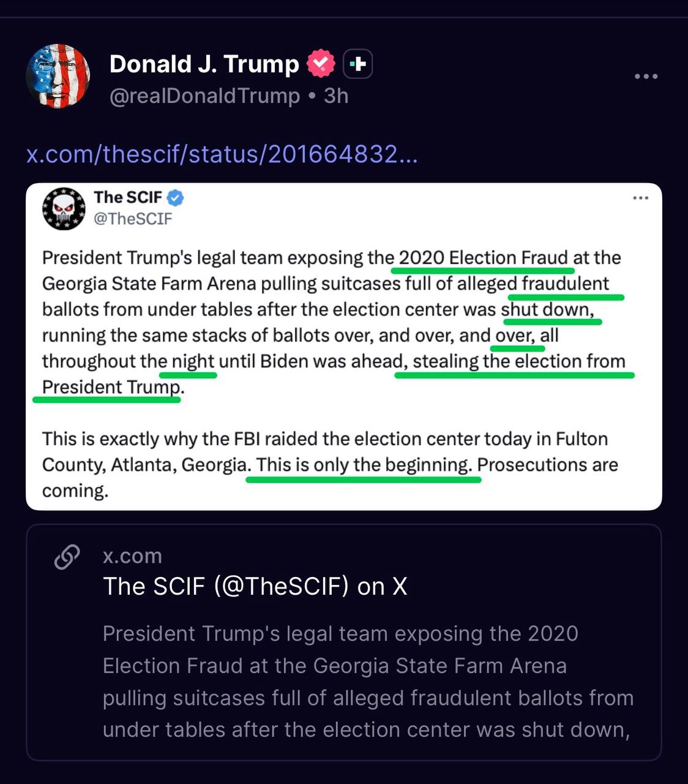Click the 3h timestamp of the post
688x784 pixels.
[336, 96]
